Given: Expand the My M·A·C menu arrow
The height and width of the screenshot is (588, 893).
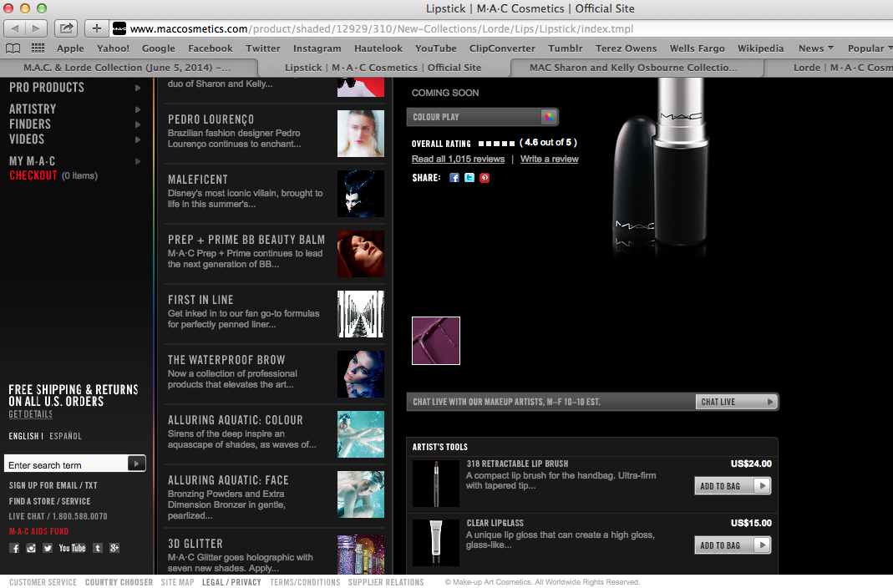Looking at the screenshot, I should (137, 162).
